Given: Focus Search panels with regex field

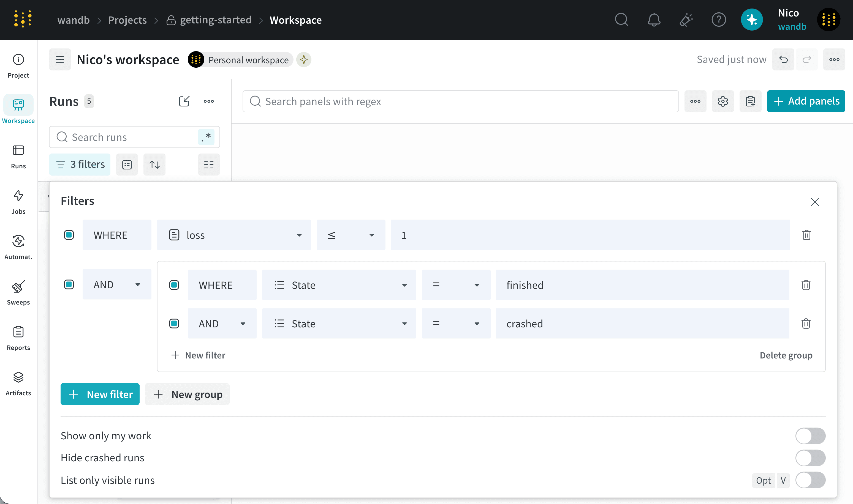Looking at the screenshot, I should 460,101.
